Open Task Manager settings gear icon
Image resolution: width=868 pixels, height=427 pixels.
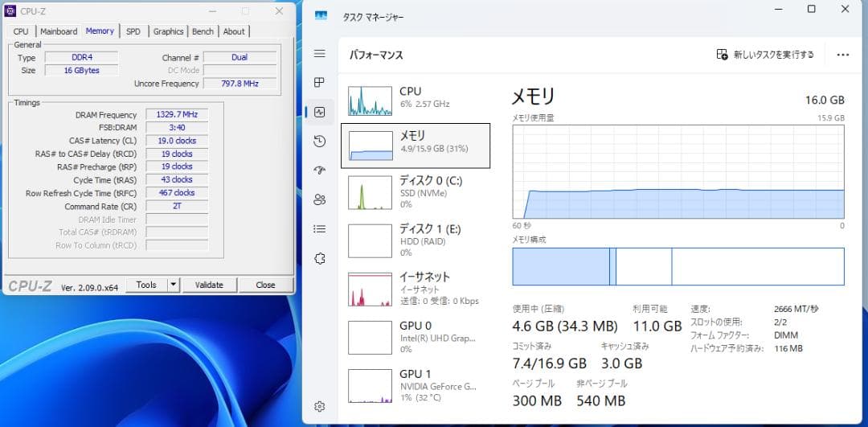pyautogui.click(x=319, y=407)
